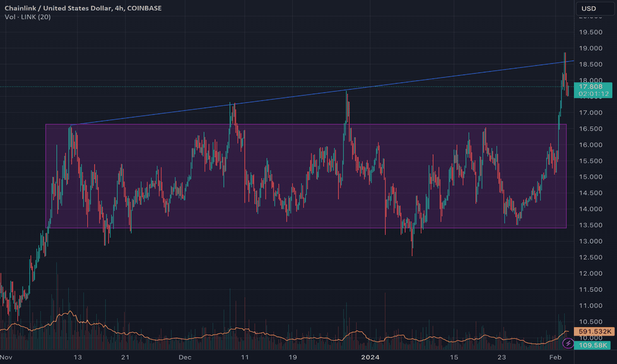The width and height of the screenshot is (617, 364).
Task: Click the 19.000 price scale label
Action: (591, 48)
